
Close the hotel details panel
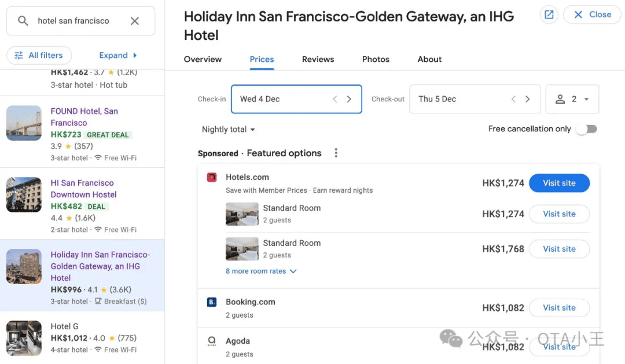[593, 14]
